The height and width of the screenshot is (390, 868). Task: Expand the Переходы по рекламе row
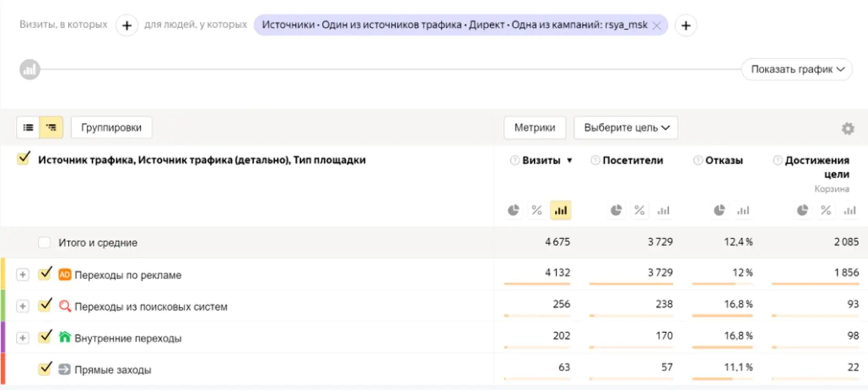[x=22, y=275]
